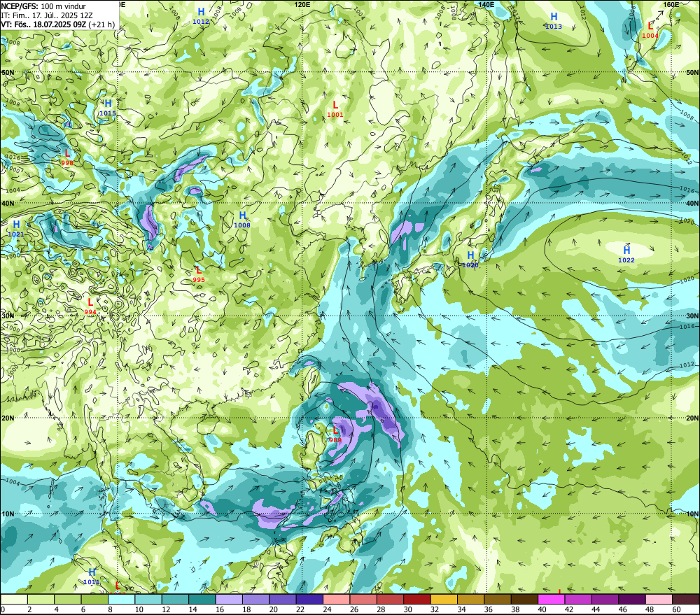Click the legend swatch between 8 and 10

(x=121, y=599)
